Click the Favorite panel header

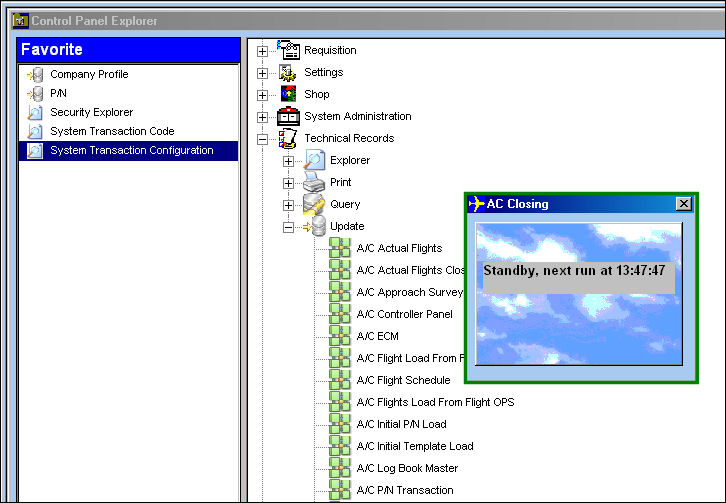[x=128, y=50]
